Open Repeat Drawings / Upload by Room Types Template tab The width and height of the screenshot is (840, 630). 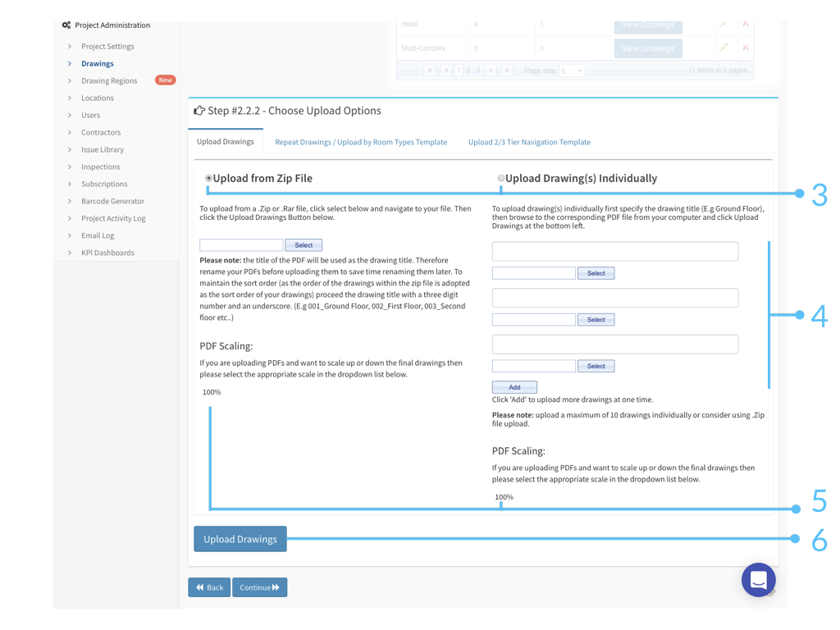361,142
